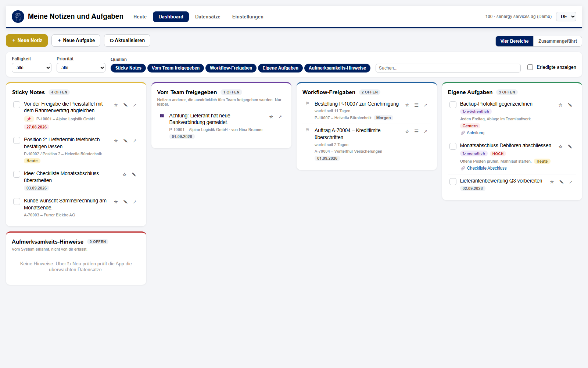Image resolution: width=588 pixels, height=368 pixels.
Task: Star the Preisstaffel Rahmenvertrag note
Action: 116,105
